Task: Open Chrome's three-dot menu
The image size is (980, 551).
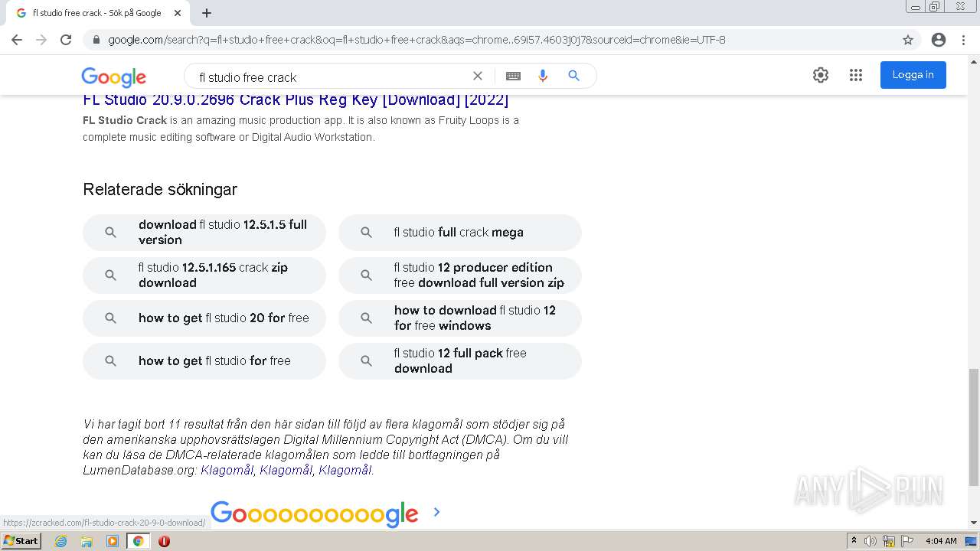Action: (x=963, y=40)
